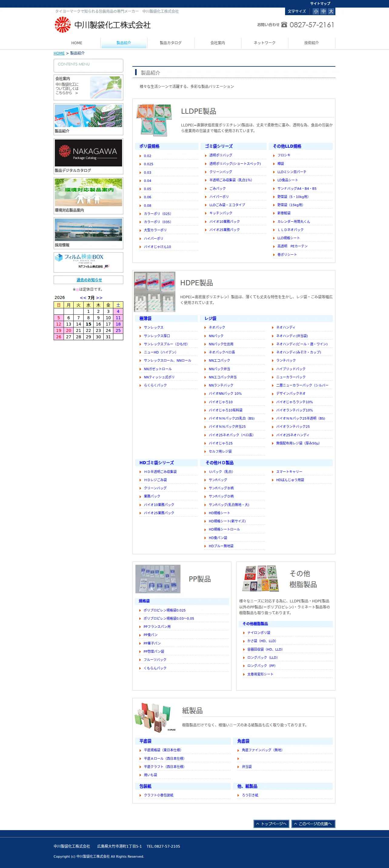Image resolution: width=389 pixels, height=868 pixels.
Task: Click the このページの先頭へ button
Action: point(313,823)
